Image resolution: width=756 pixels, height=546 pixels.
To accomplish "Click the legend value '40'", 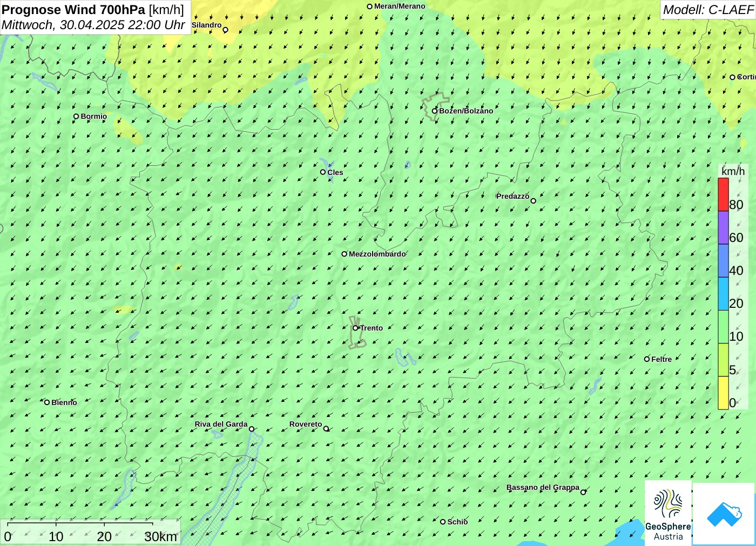I will pos(736,271).
